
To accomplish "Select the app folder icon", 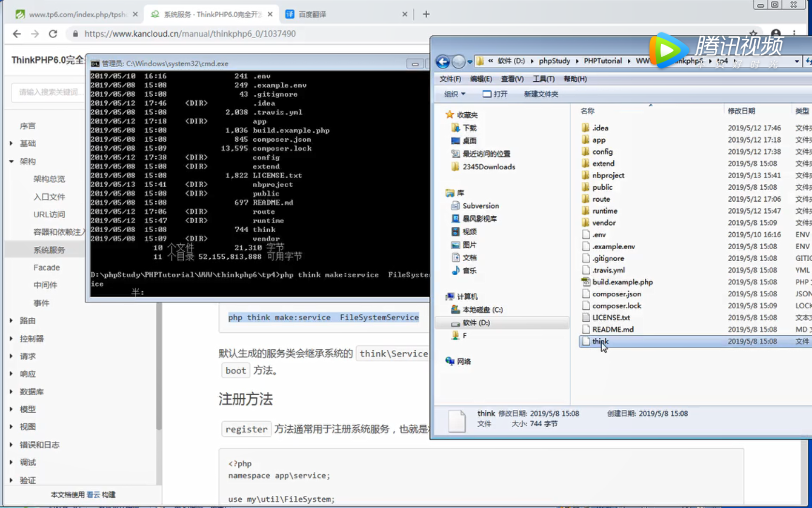I will tap(586, 140).
